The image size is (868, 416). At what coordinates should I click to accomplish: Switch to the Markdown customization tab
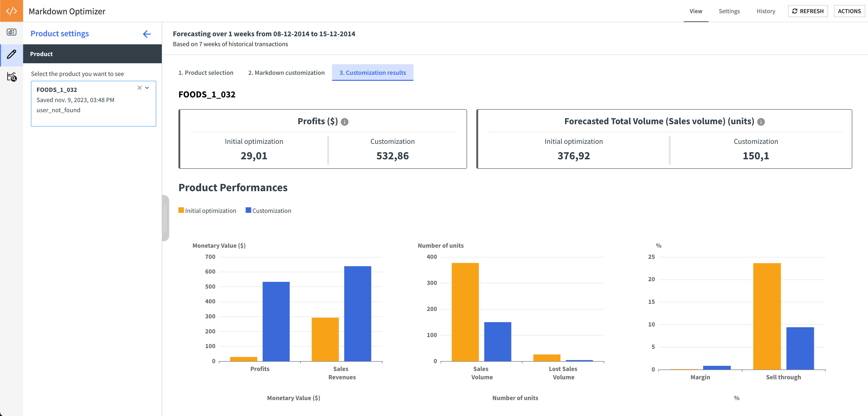point(286,72)
